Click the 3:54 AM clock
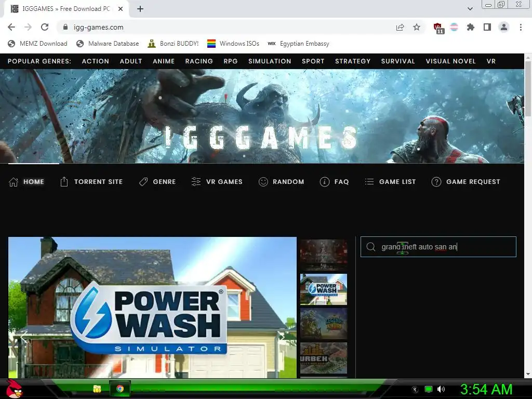The image size is (532, 399). (486, 389)
